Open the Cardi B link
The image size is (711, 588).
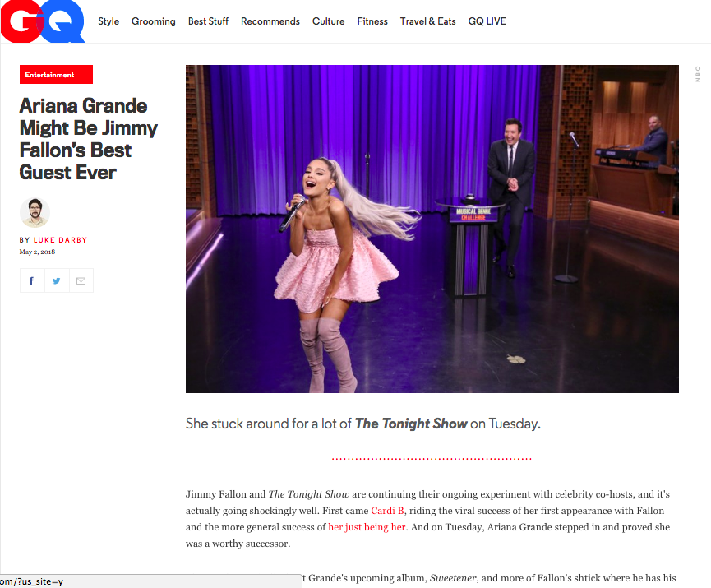[387, 511]
